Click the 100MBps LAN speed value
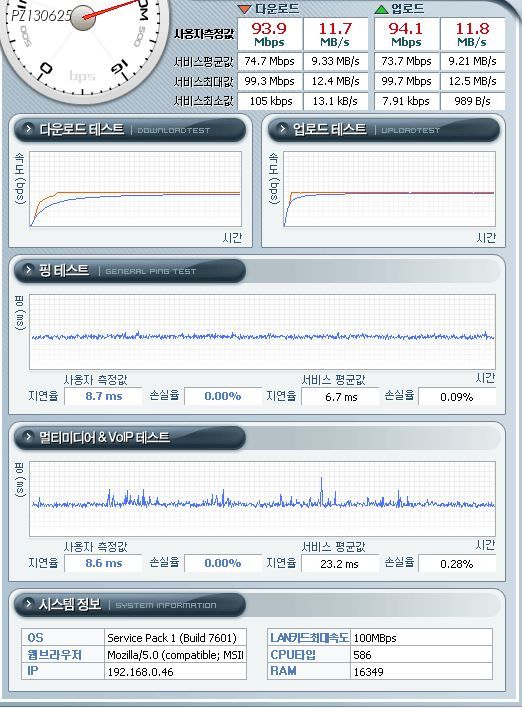522x708 pixels. coord(375,638)
